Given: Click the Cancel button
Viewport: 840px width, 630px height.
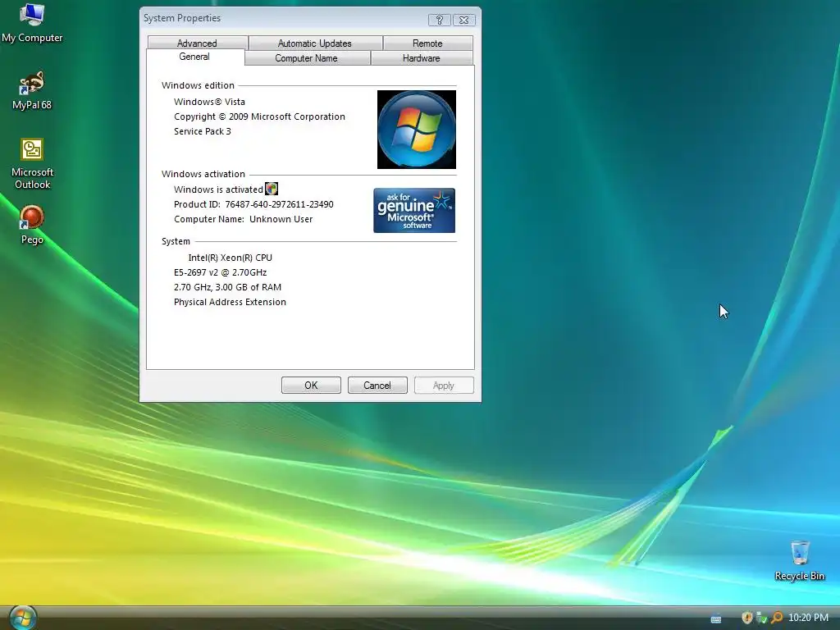Looking at the screenshot, I should click(377, 386).
